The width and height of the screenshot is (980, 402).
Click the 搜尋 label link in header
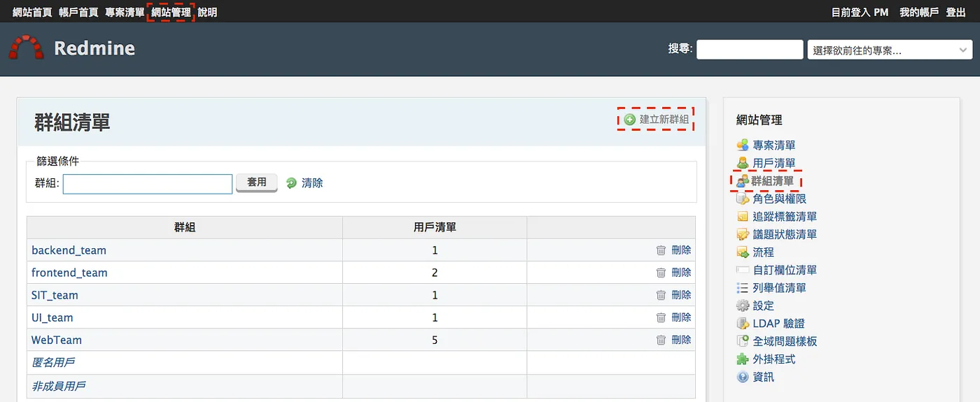coord(679,48)
